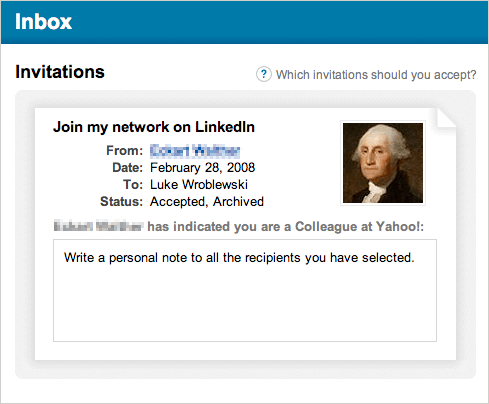
Task: Open 'Which invitations should you accept?' link
Action: click(x=376, y=75)
